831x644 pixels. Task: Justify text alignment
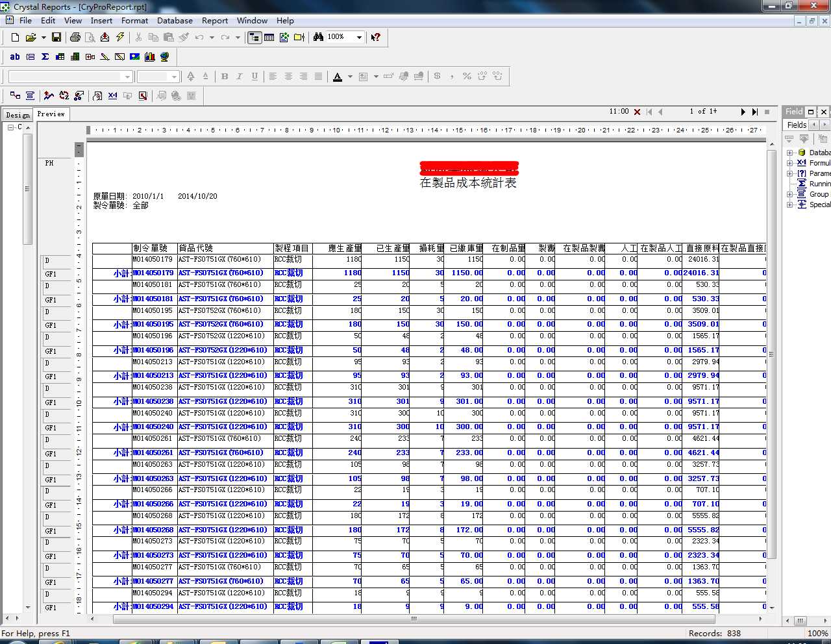click(318, 76)
